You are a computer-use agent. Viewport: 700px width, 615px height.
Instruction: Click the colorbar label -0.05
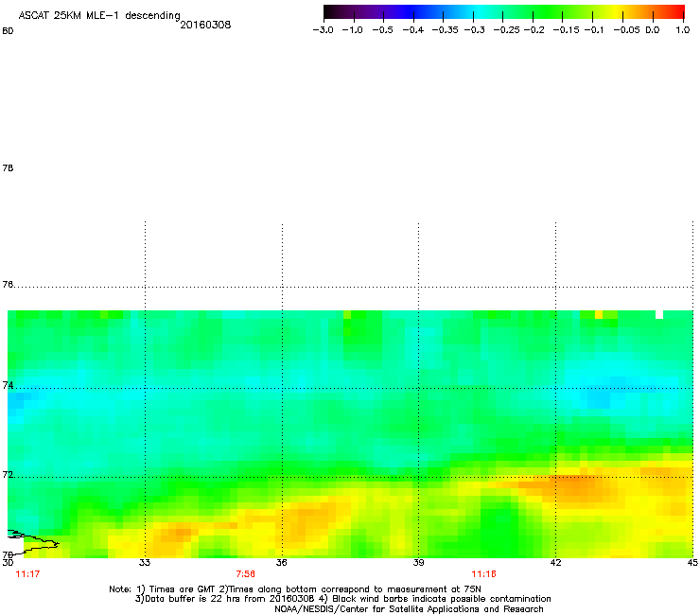626,30
